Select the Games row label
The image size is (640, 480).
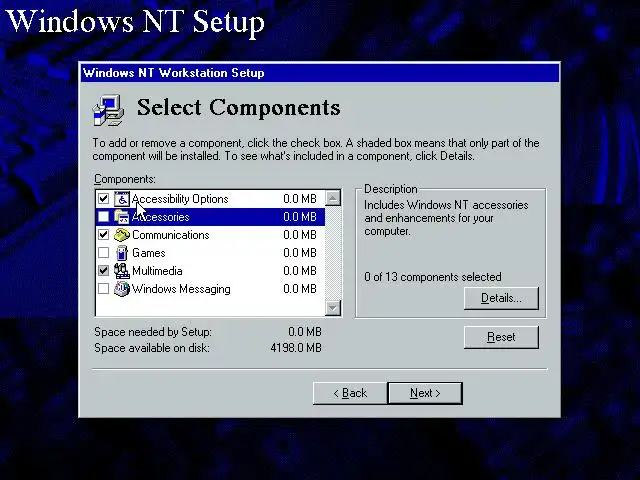click(149, 253)
